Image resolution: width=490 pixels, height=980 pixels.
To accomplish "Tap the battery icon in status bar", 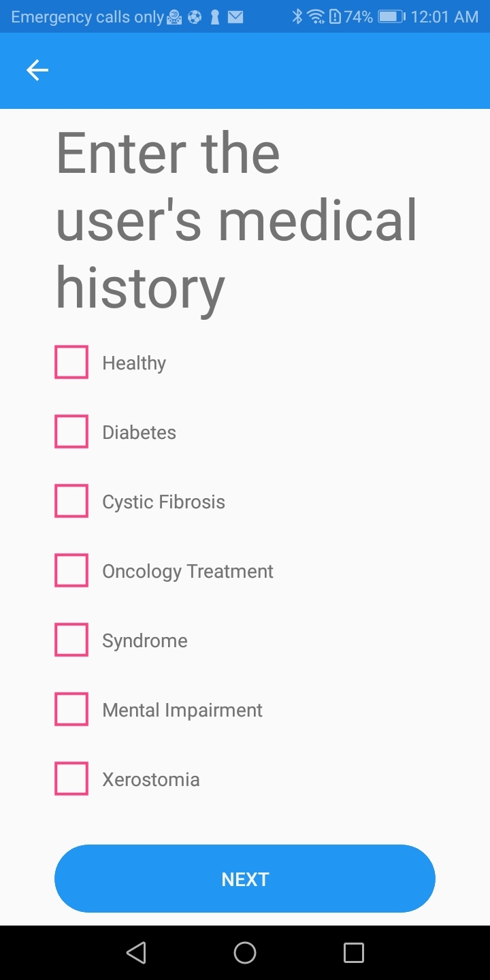I will (x=391, y=17).
